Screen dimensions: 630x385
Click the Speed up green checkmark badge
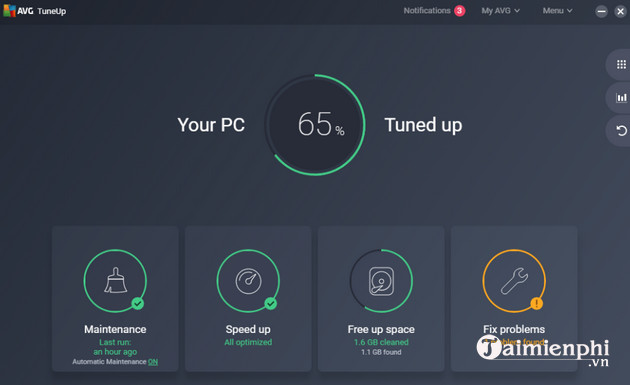tap(271, 303)
